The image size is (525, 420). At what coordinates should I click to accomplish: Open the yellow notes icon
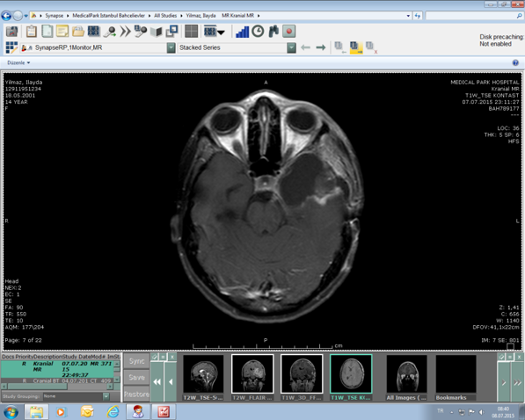pyautogui.click(x=62, y=31)
